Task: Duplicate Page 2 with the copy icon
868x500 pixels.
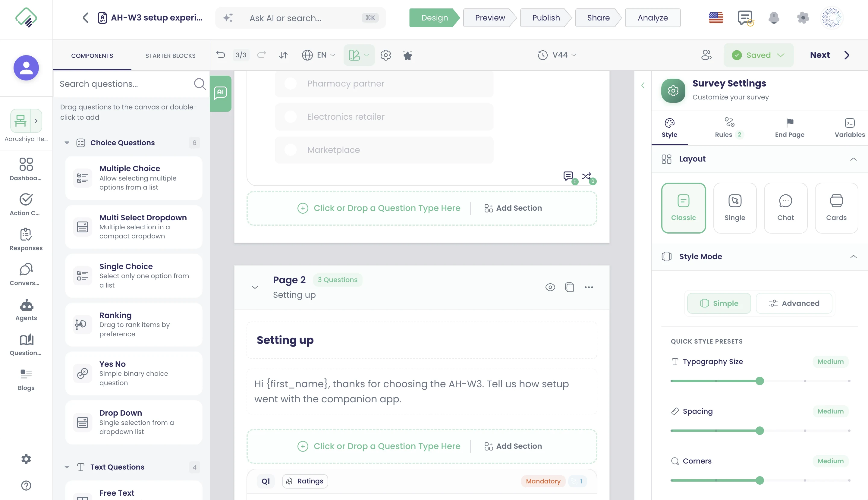Action: (570, 287)
